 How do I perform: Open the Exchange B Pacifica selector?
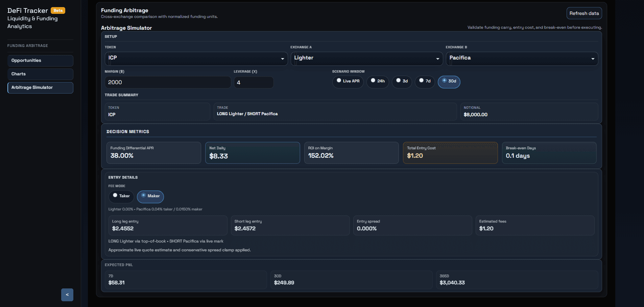pos(521,58)
